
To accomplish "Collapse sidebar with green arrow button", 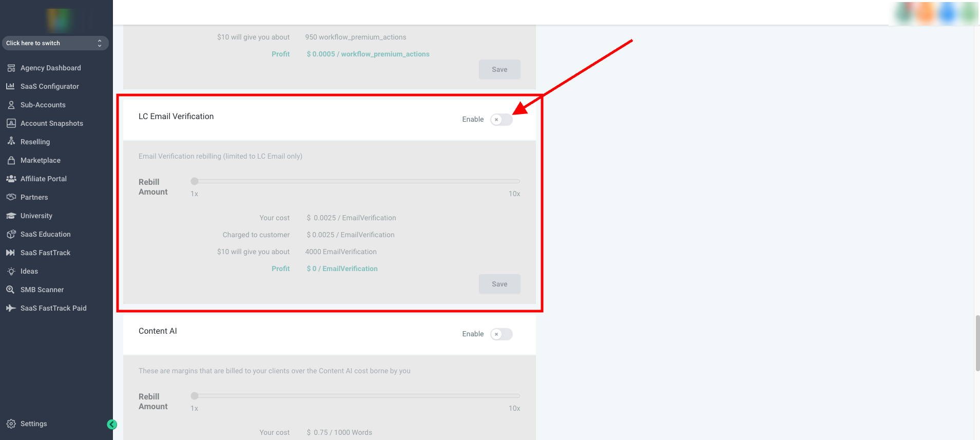I will 112,424.
